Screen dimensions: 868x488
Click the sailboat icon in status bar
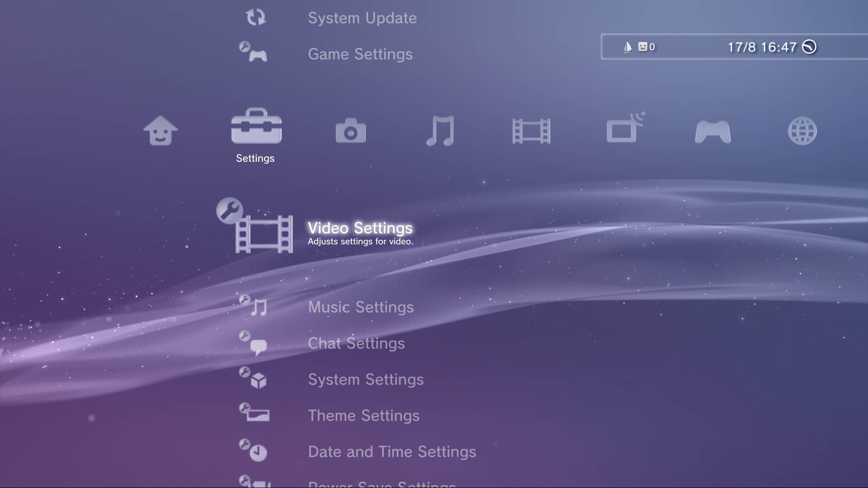tap(627, 47)
